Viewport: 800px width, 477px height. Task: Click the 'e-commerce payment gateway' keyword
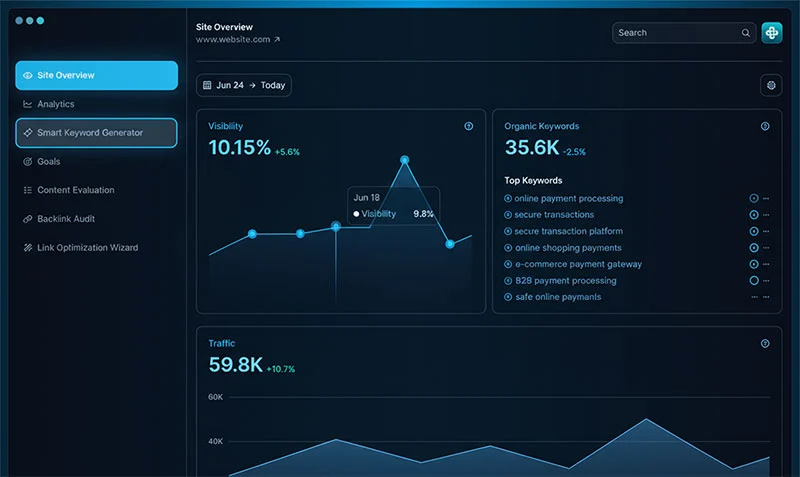point(578,265)
